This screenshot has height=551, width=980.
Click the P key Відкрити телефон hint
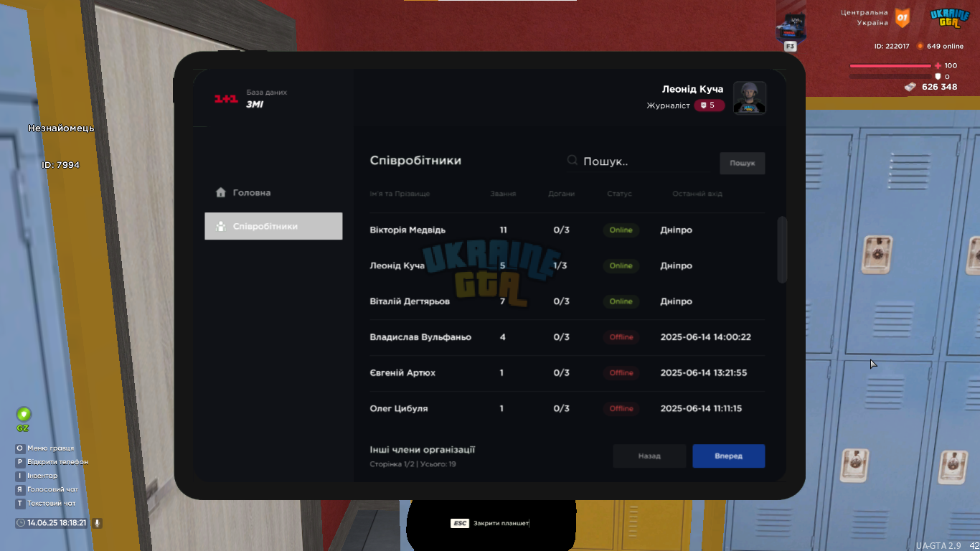tap(52, 462)
